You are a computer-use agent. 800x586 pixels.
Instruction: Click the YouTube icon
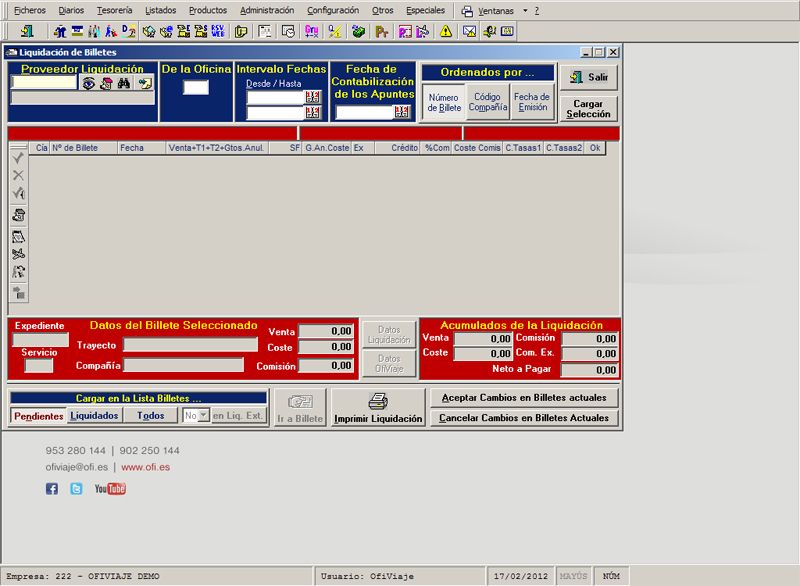[x=110, y=489]
